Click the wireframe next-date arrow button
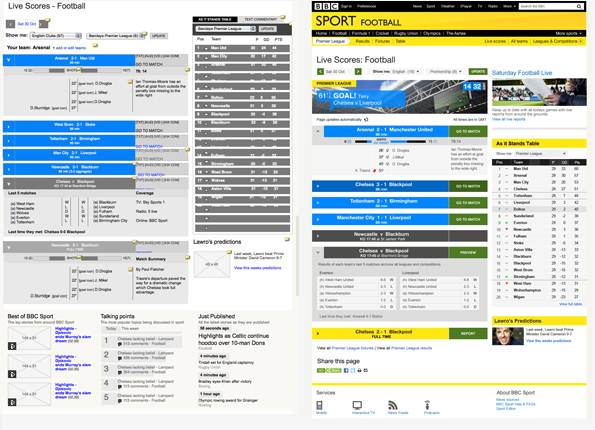This screenshot has width=595, height=430. click(x=43, y=24)
